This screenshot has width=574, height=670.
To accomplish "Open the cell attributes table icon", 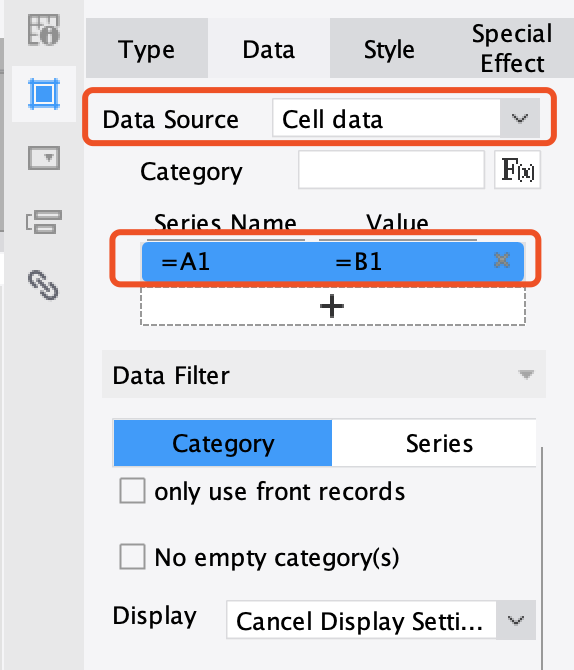I will click(x=44, y=30).
